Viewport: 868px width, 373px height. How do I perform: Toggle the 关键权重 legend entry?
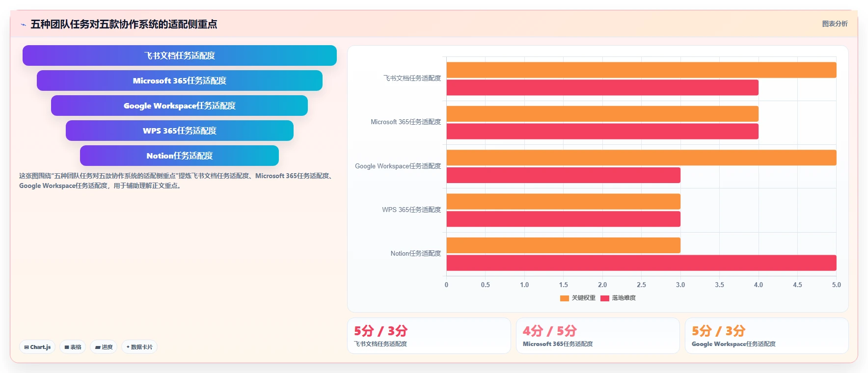click(578, 298)
